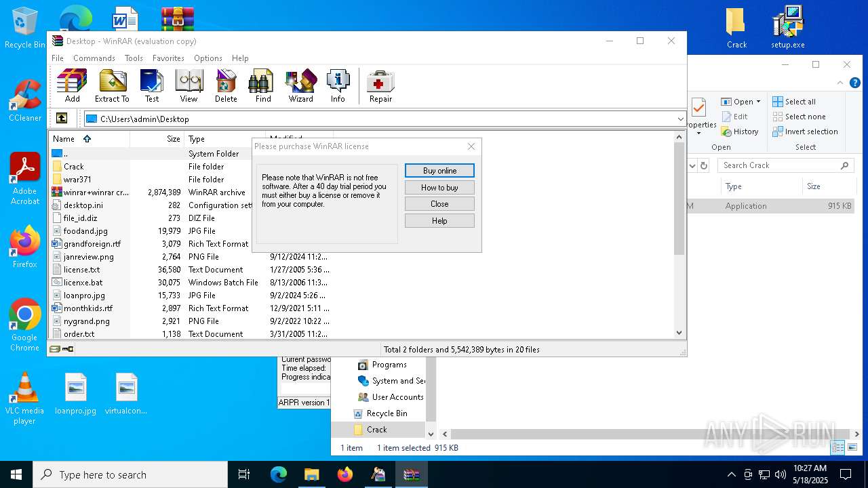Sort the file list by the Size column
The height and width of the screenshot is (488, 868).
[x=157, y=139]
